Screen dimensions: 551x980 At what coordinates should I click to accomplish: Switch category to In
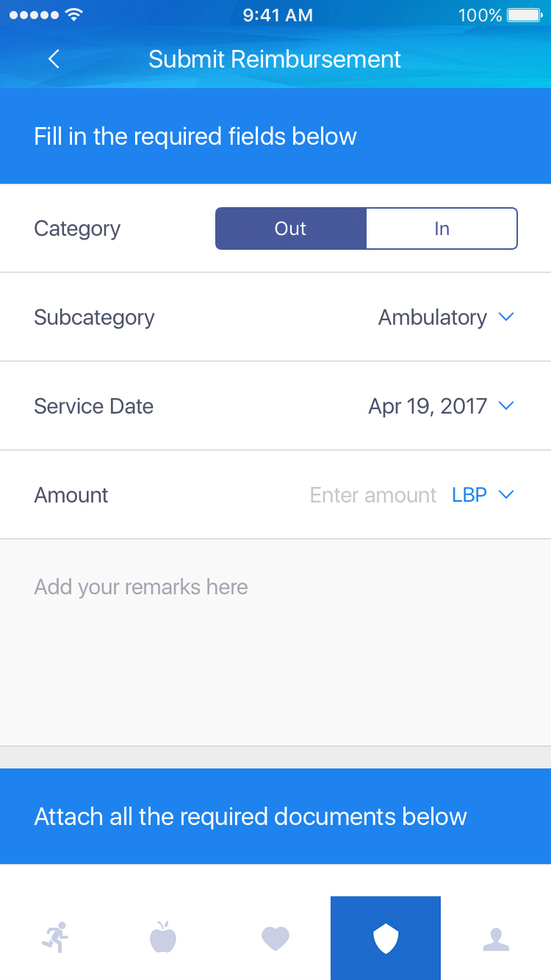coord(442,228)
